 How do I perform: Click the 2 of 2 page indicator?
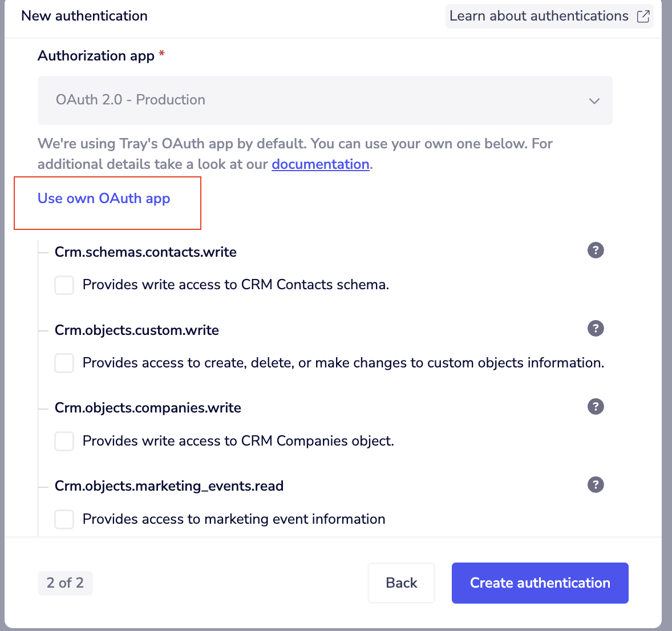tap(65, 583)
